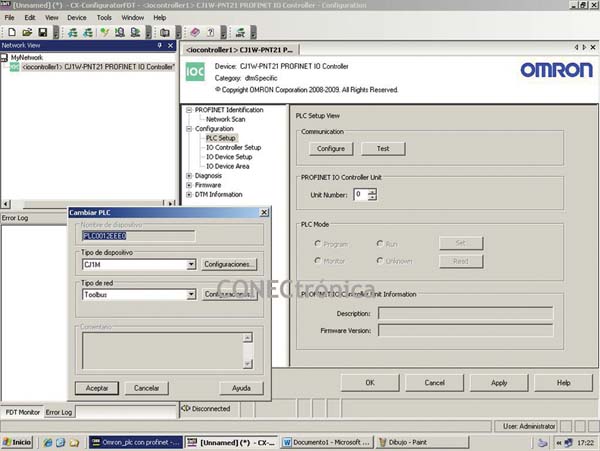Switch to the Error Log tab

tap(59, 412)
